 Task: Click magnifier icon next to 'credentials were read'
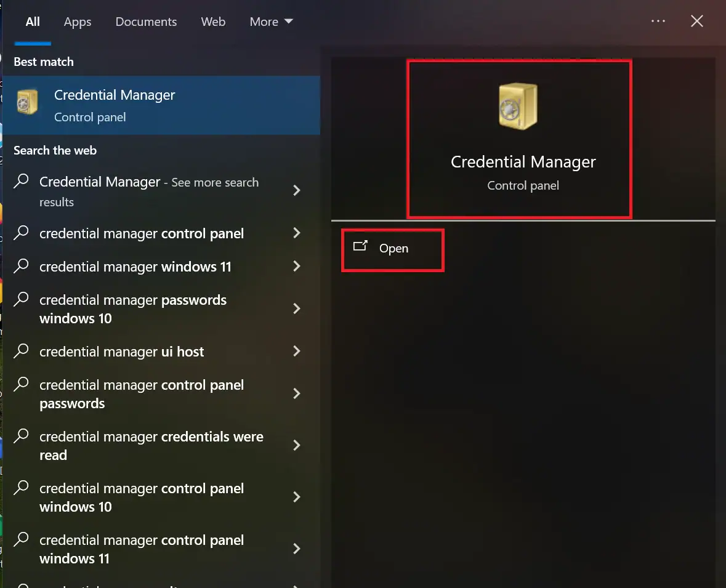point(22,437)
